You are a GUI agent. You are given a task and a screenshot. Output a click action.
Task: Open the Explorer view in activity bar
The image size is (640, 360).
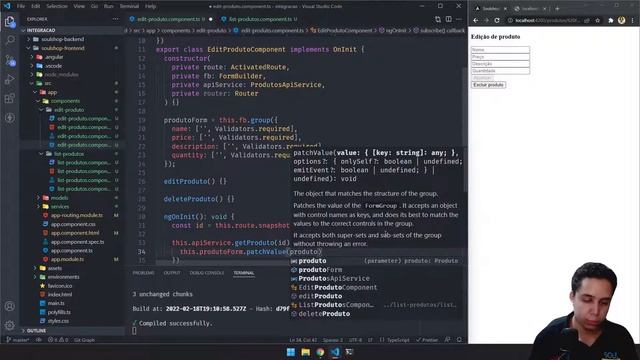click(10, 21)
